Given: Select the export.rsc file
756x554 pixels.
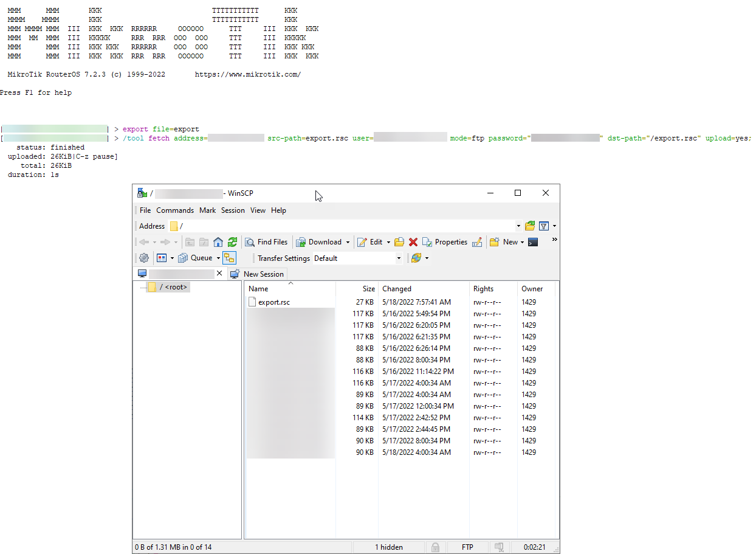Looking at the screenshot, I should pyautogui.click(x=273, y=302).
